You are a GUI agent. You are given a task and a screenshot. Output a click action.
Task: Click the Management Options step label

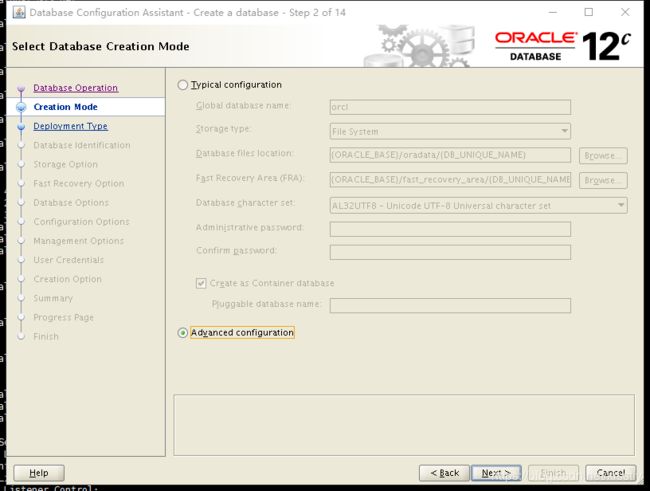click(x=78, y=241)
